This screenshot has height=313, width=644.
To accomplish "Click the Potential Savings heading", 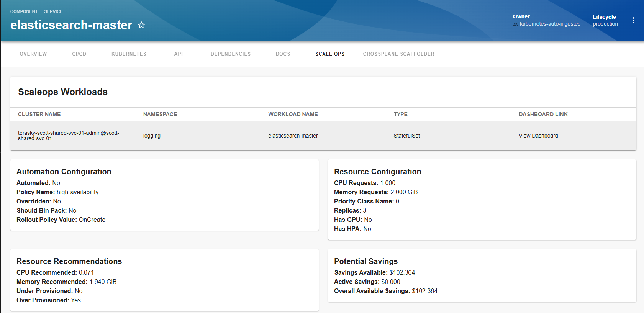I will click(366, 261).
